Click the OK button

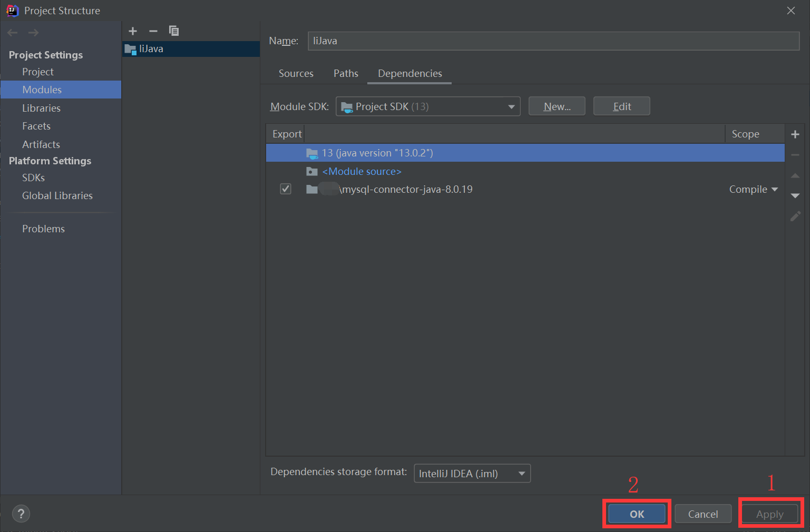(637, 514)
